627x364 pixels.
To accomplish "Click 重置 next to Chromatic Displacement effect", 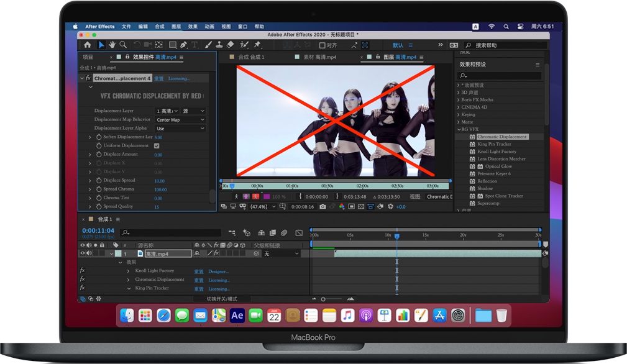I will pyautogui.click(x=199, y=280).
